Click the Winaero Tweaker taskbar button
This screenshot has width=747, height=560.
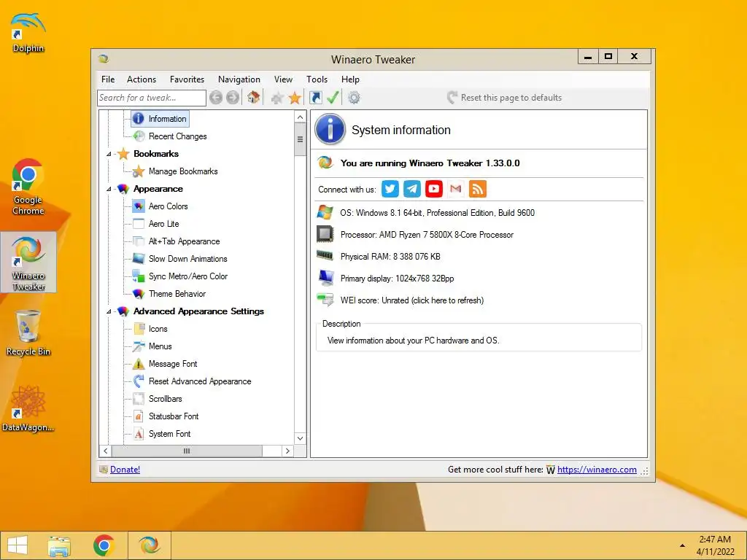click(x=149, y=545)
